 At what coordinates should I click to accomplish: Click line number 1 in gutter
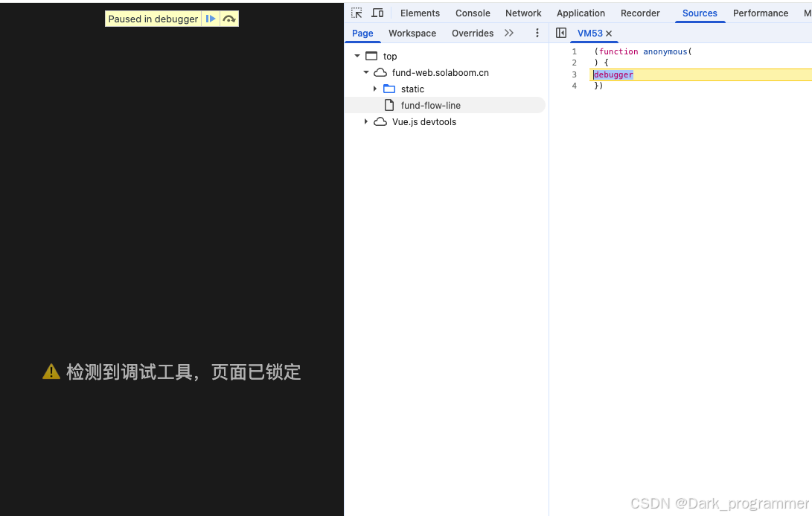pos(574,51)
